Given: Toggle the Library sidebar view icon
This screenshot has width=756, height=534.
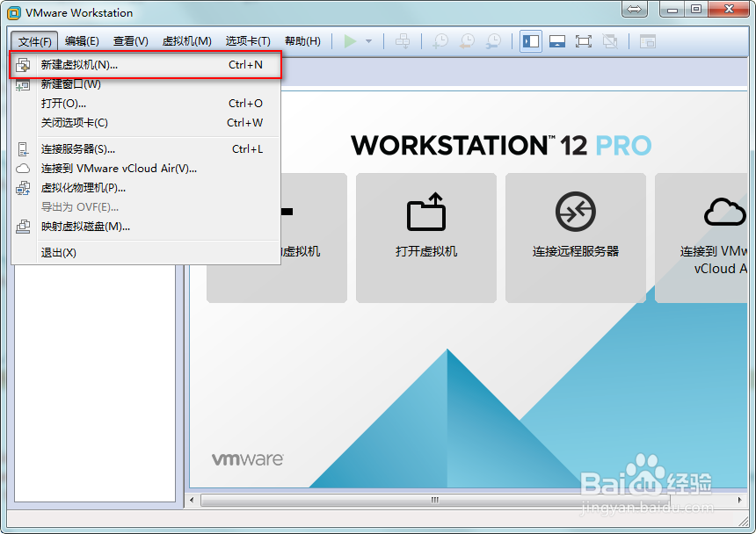Looking at the screenshot, I should click(x=531, y=41).
